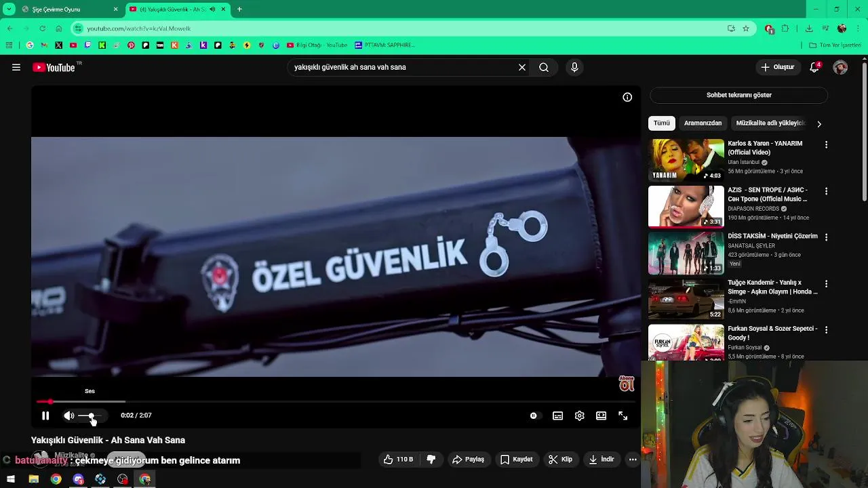Open the Furkan Soysal & Sozer Sepetci title

772,333
